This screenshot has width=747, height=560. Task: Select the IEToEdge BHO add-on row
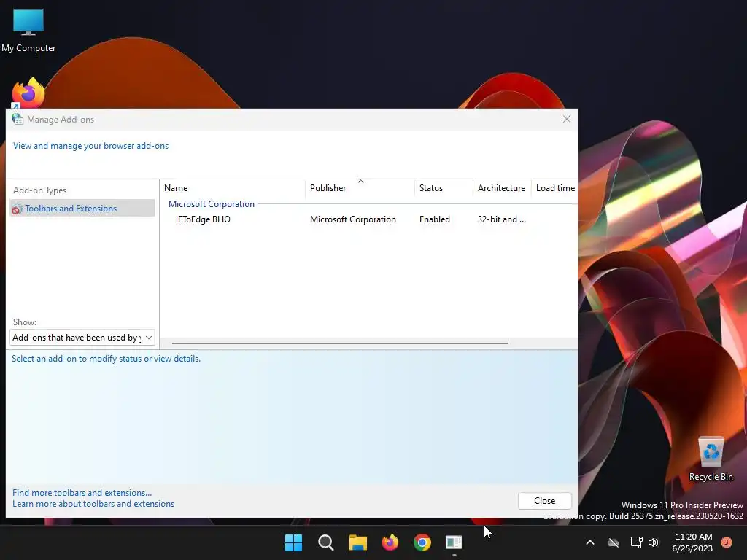pos(368,219)
